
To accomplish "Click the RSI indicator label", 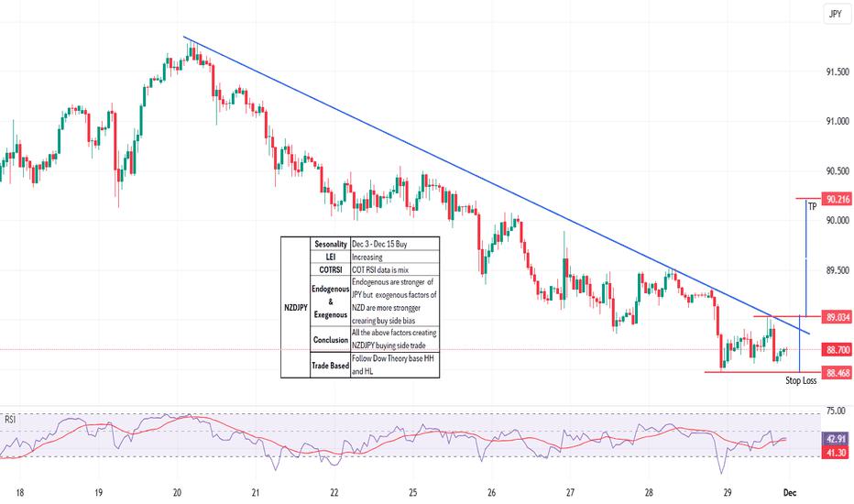I will [10, 420].
